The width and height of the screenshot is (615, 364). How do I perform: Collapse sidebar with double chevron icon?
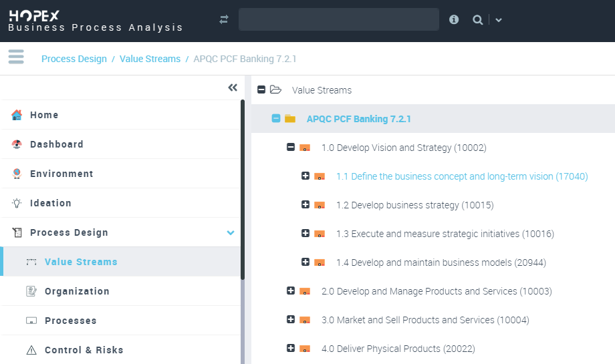(x=233, y=87)
